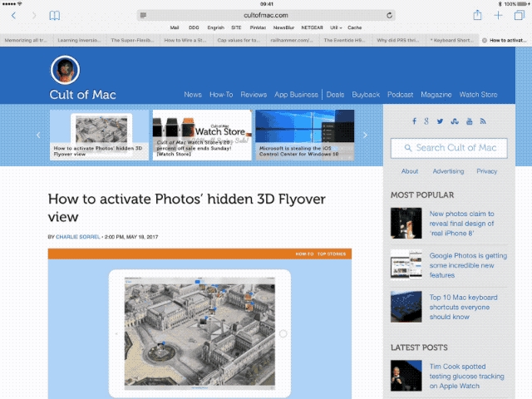
Task: Open the YouTube icon in sidebar
Action: coord(469,121)
